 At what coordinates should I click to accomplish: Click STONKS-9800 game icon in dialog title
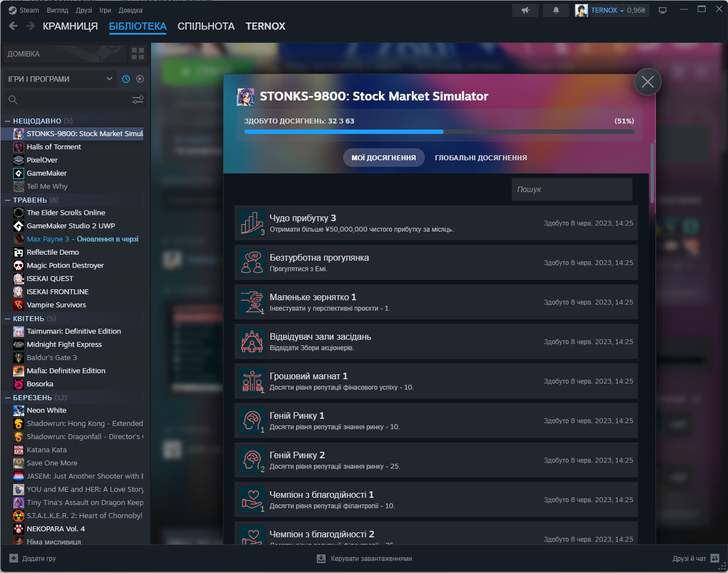pos(245,97)
